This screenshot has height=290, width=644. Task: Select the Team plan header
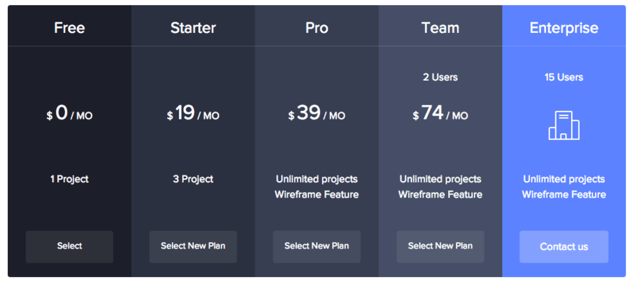[x=440, y=28]
